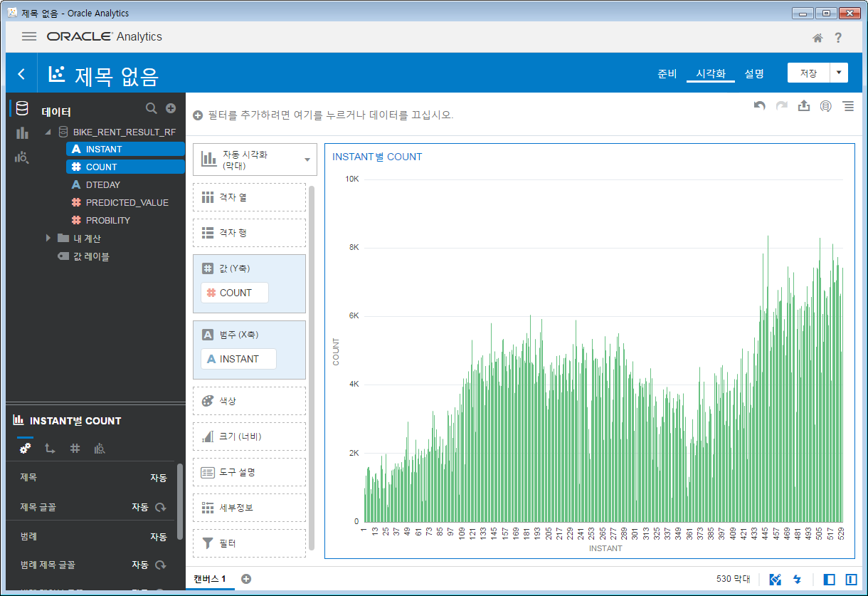Add a new data set with plus icon

tap(171, 108)
